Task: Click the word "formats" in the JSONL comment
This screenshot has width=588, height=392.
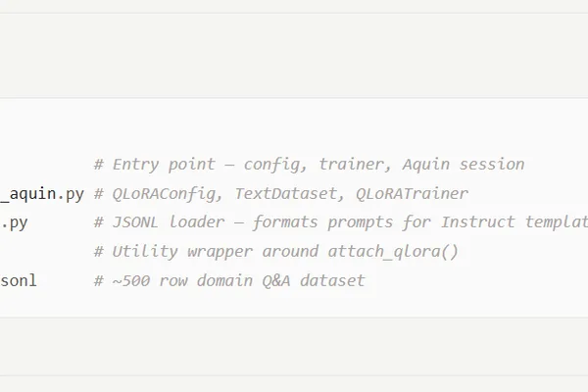Action: click(x=285, y=222)
